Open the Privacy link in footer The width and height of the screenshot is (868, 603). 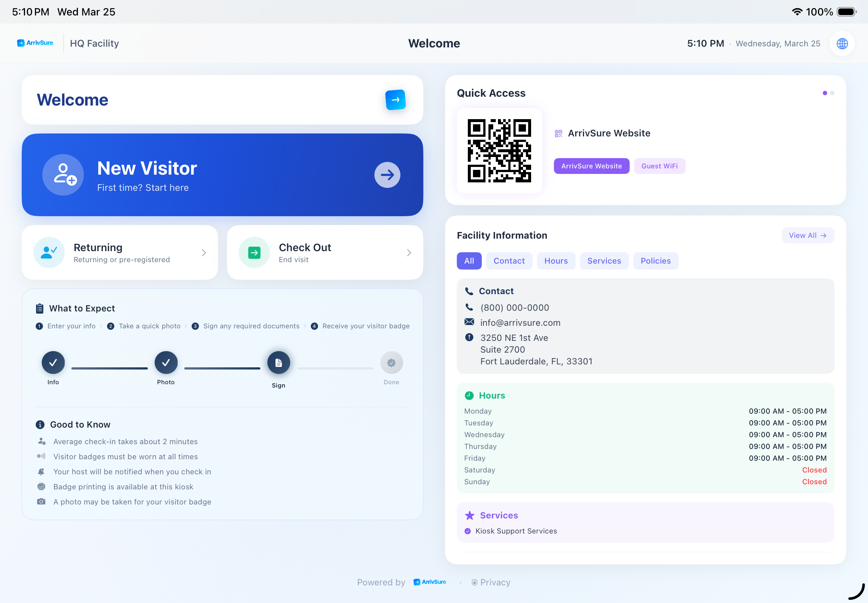pos(491,582)
